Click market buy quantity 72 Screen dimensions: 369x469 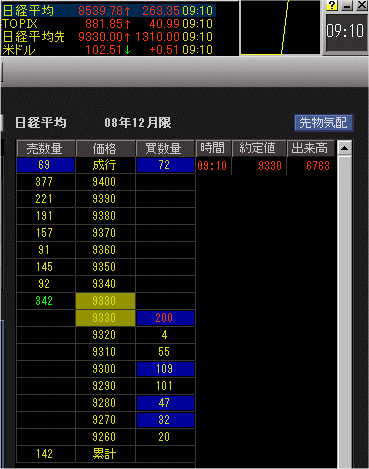pos(165,165)
